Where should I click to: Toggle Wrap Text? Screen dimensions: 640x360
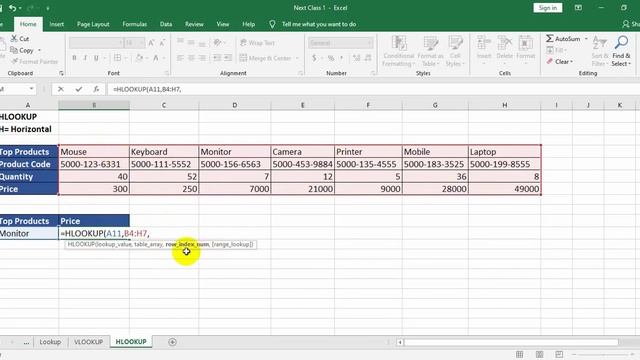(x=257, y=43)
